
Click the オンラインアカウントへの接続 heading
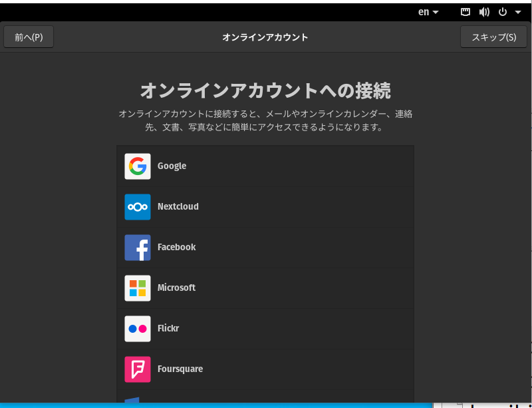(x=265, y=91)
